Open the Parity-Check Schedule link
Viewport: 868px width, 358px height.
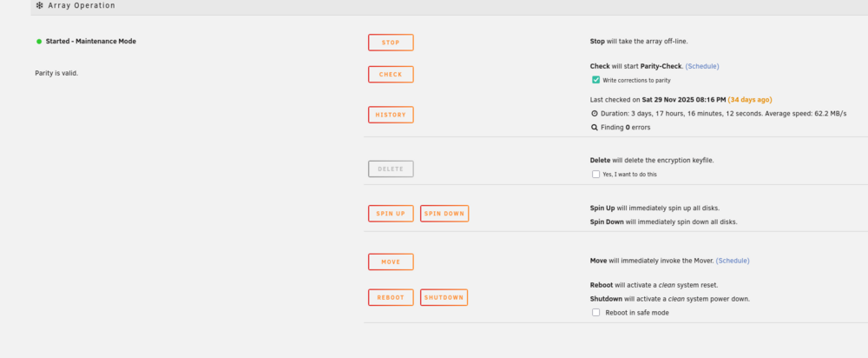point(702,66)
